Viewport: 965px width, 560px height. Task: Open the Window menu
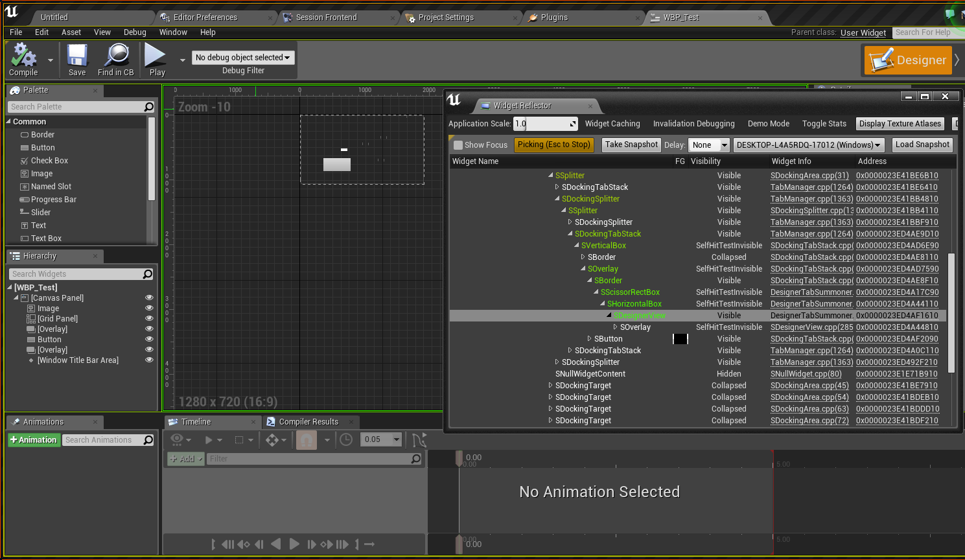tap(173, 32)
